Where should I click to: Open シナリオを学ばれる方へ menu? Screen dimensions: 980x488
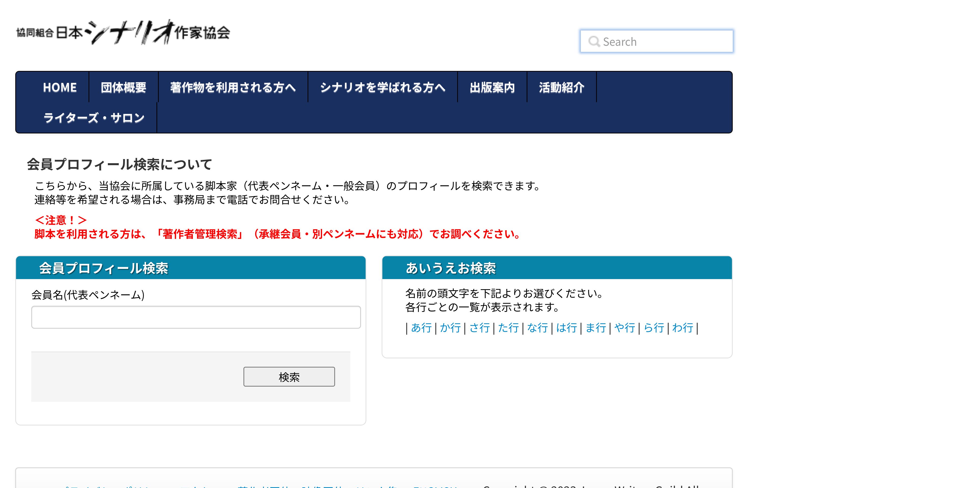(x=382, y=87)
